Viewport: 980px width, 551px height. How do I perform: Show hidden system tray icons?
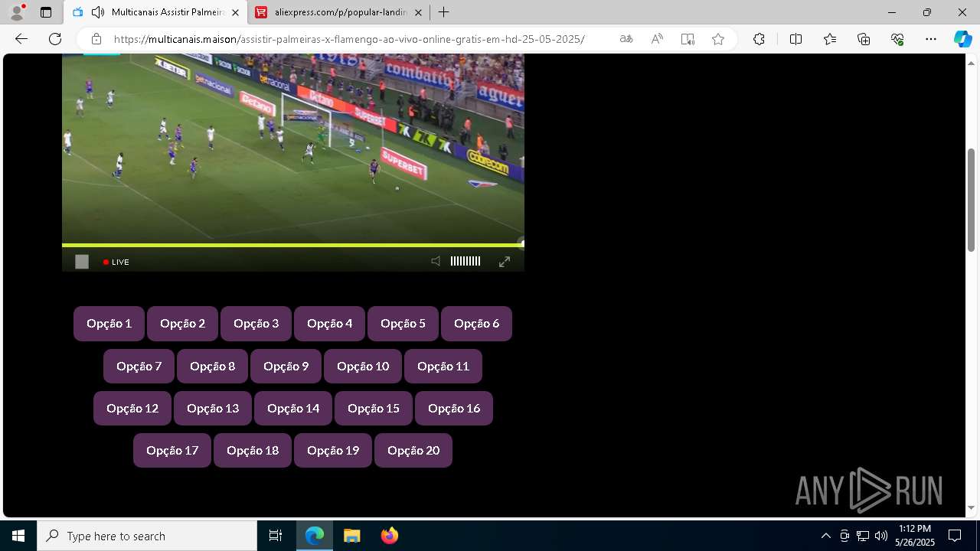coord(825,536)
